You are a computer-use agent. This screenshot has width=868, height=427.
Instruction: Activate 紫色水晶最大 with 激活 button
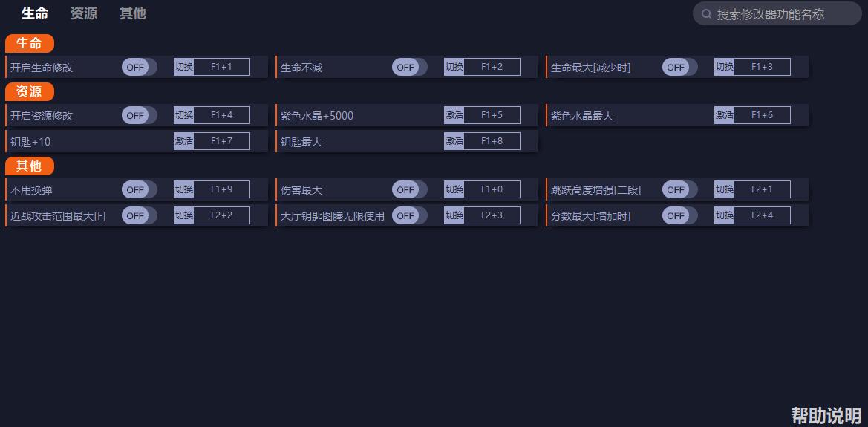(x=724, y=115)
